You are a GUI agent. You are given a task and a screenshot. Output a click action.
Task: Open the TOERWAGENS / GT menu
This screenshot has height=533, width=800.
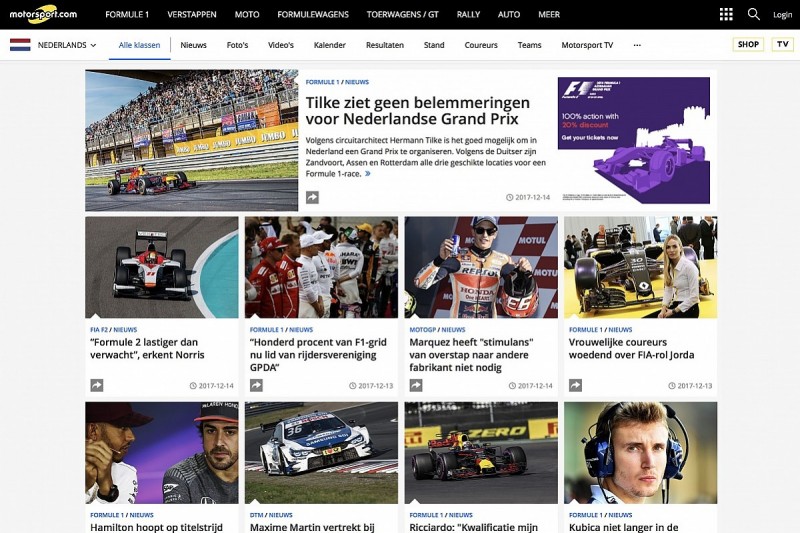point(403,15)
